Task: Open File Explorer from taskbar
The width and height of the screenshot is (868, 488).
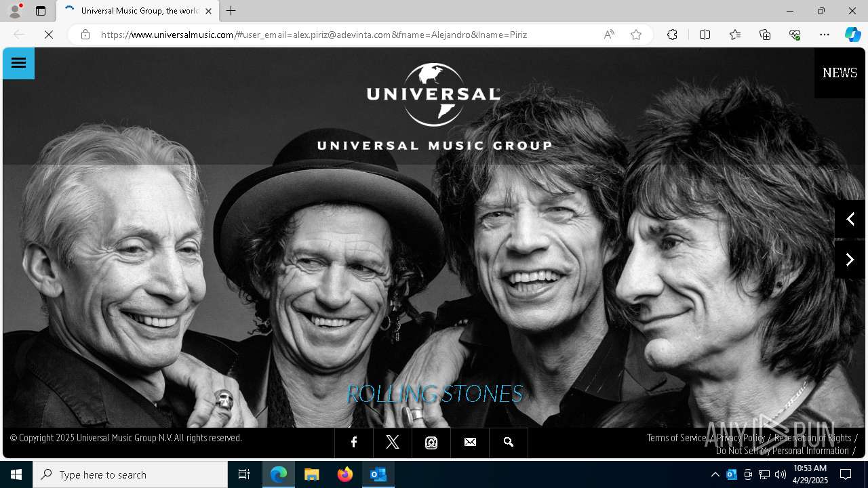Action: 312,474
